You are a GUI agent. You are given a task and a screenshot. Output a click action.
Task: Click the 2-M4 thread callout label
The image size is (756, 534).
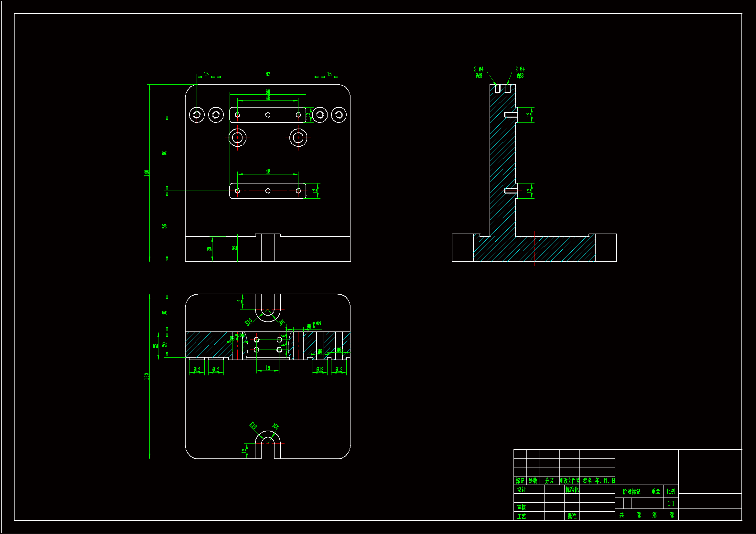point(479,69)
